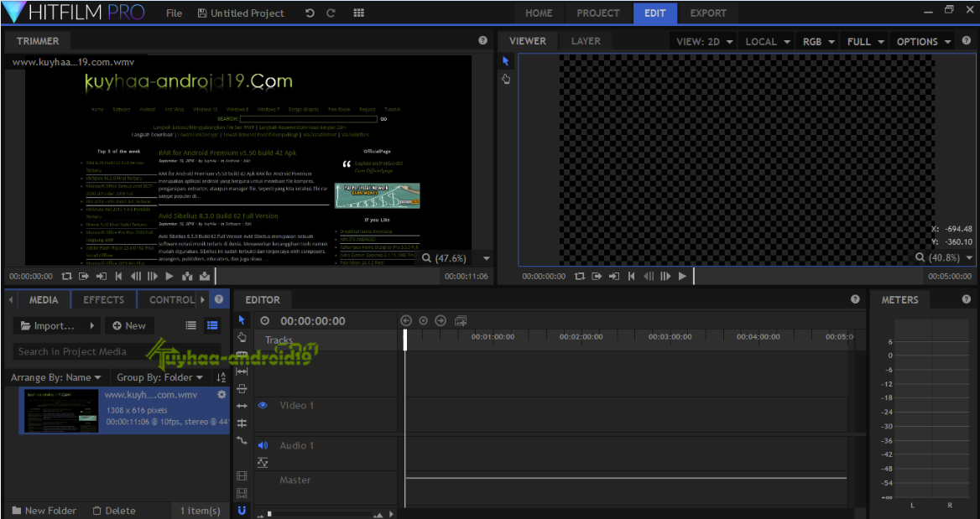Viewport: 980px width, 519px height.
Task: Select the Rate Stretch tool in Editor
Action: pos(242,406)
